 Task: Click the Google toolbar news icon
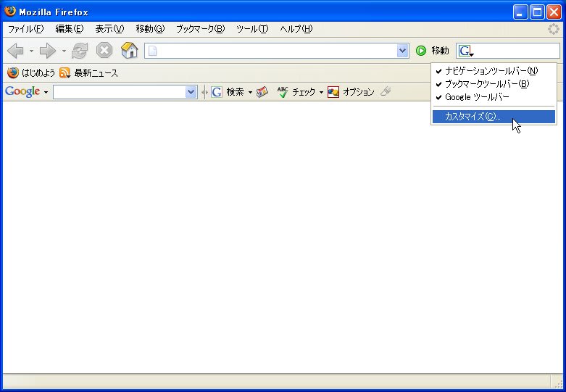pyautogui.click(x=262, y=92)
